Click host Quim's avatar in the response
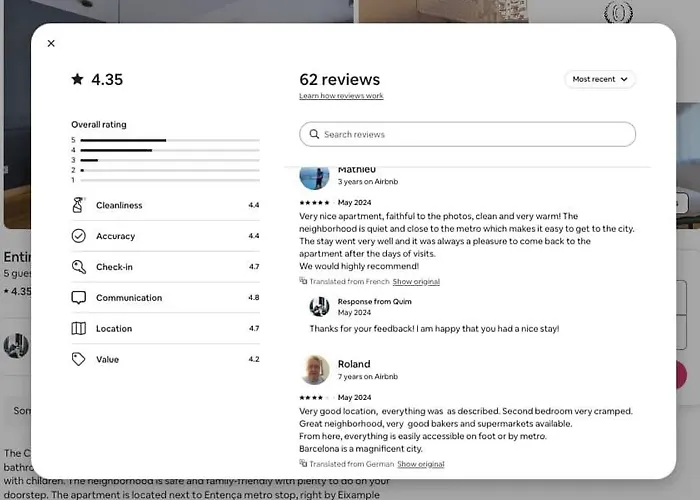The height and width of the screenshot is (500, 700). 319,307
